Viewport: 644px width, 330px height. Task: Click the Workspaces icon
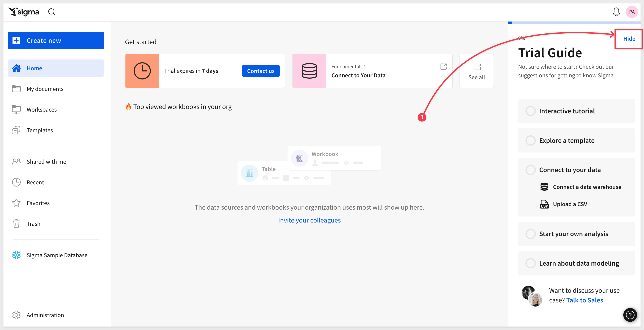coord(17,109)
